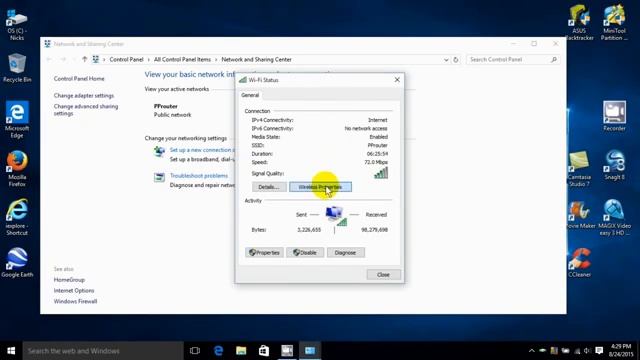Click Control Panel in the breadcrumb

[x=127, y=60]
